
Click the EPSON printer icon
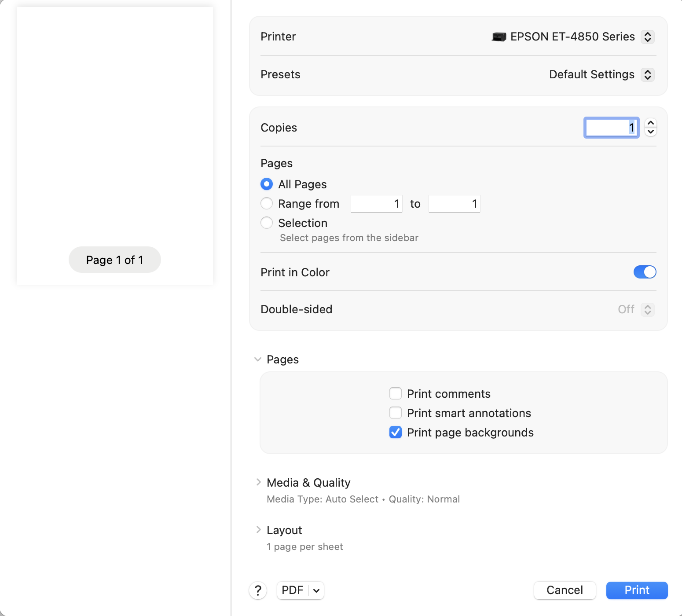click(499, 37)
